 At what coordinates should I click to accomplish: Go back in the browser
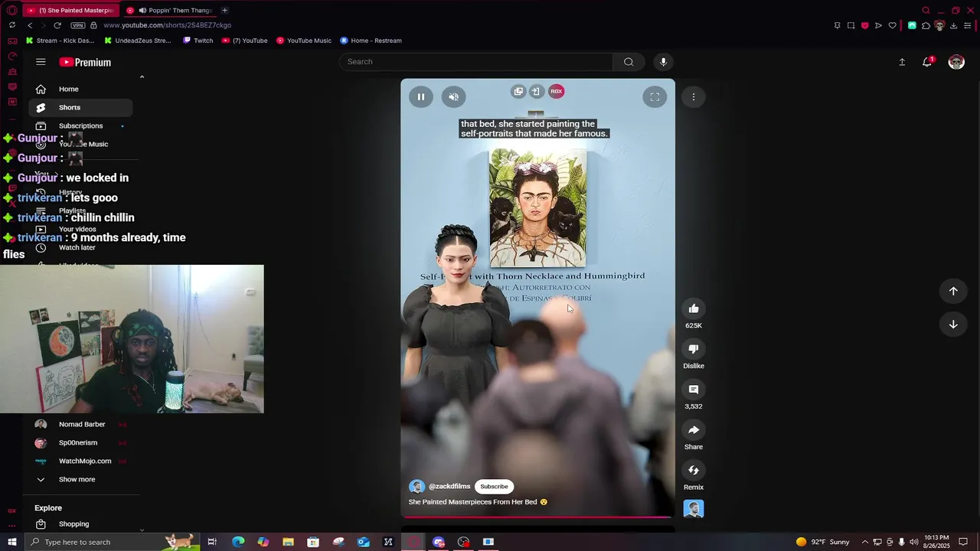[30, 25]
